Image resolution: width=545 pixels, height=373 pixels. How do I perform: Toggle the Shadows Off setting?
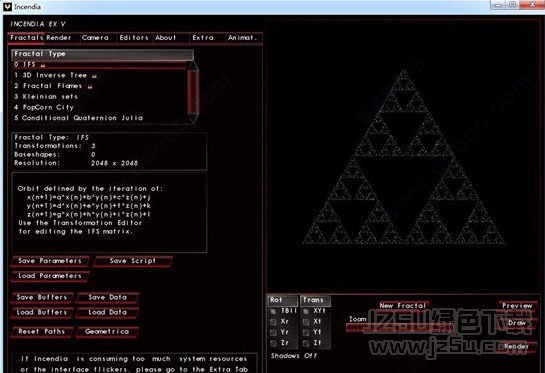[x=294, y=356]
